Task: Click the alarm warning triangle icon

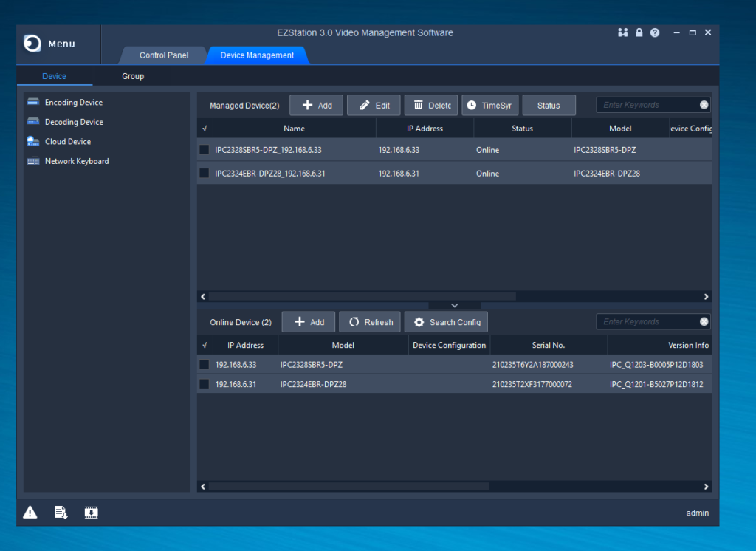Action: (30, 512)
